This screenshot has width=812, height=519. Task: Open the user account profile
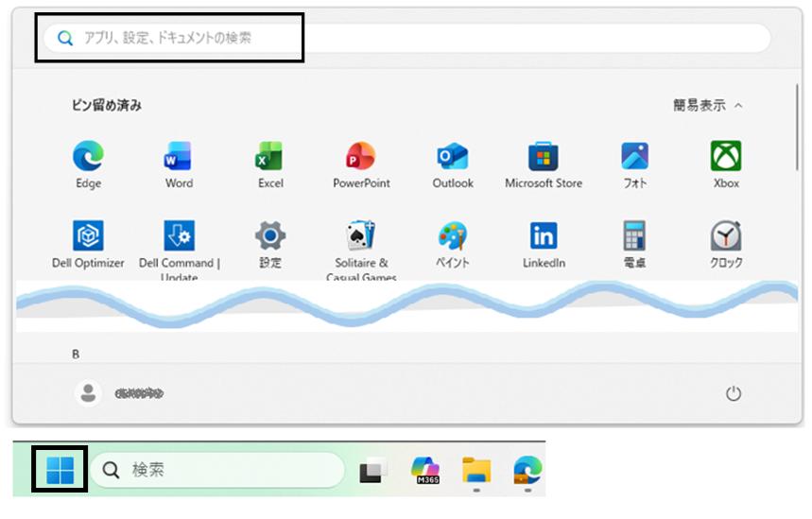119,393
